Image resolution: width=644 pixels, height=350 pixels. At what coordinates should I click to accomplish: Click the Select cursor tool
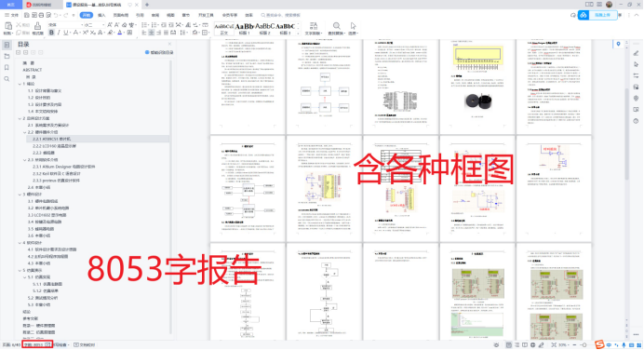pyautogui.click(x=354, y=28)
